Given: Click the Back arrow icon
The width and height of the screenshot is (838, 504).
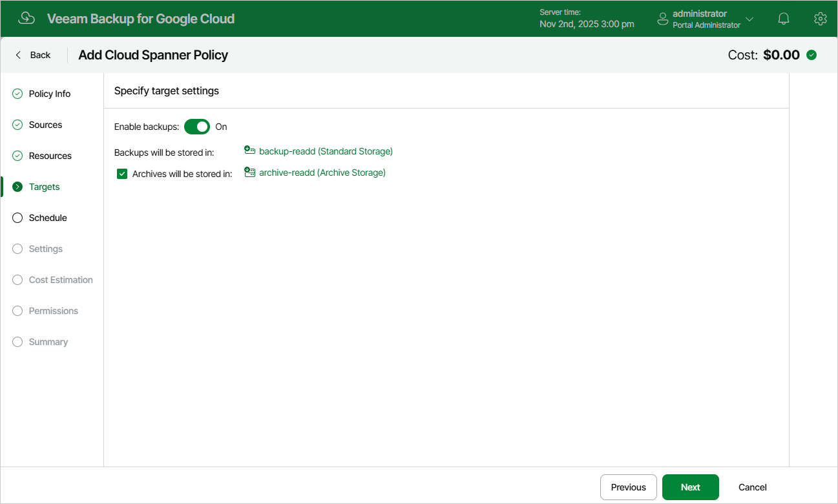Looking at the screenshot, I should [x=18, y=55].
